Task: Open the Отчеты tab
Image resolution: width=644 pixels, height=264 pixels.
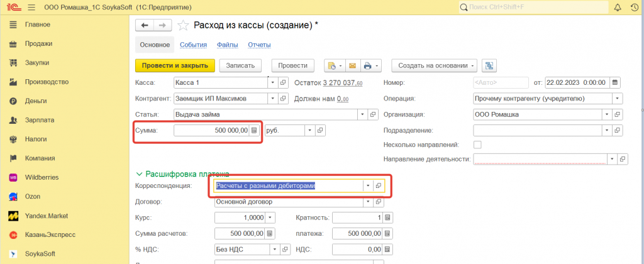Action: pyautogui.click(x=259, y=45)
